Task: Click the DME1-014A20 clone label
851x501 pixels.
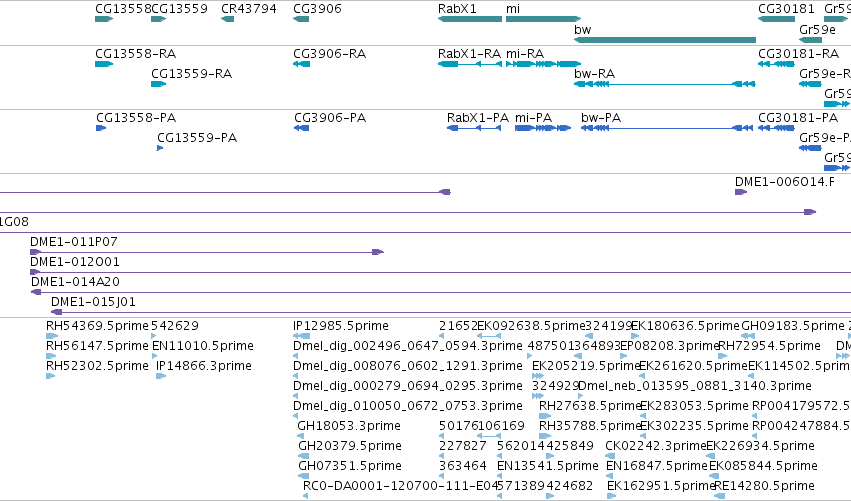Action: [x=75, y=282]
